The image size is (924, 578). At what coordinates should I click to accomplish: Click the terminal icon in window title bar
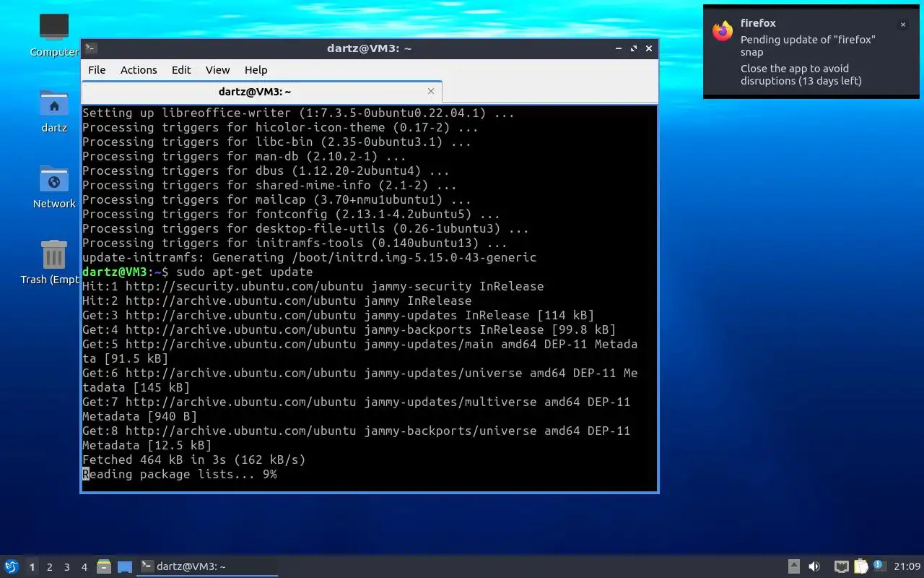(90, 48)
